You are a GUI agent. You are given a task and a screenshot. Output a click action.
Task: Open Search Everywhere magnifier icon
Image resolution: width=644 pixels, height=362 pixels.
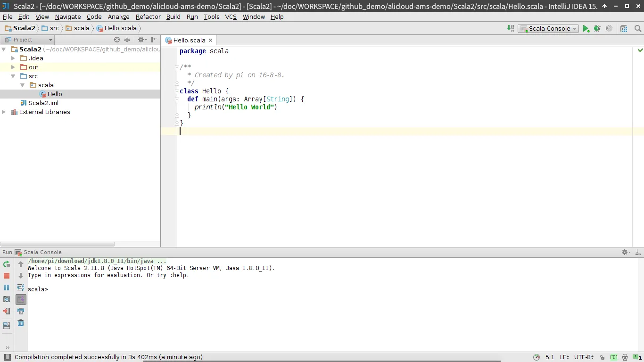point(638,28)
